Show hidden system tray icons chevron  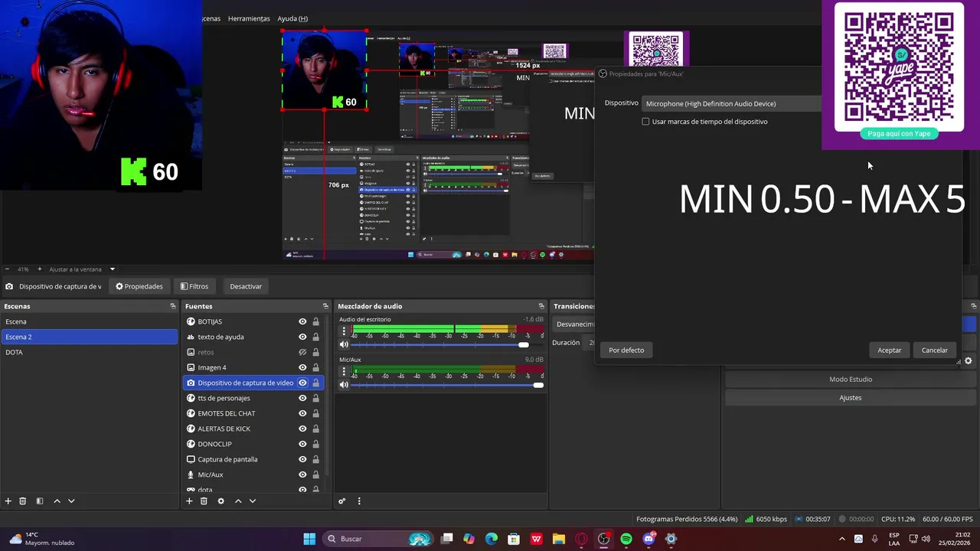842,539
